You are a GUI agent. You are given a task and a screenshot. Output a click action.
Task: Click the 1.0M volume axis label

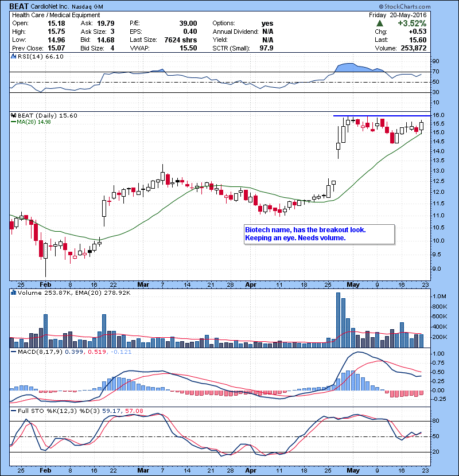(439, 296)
